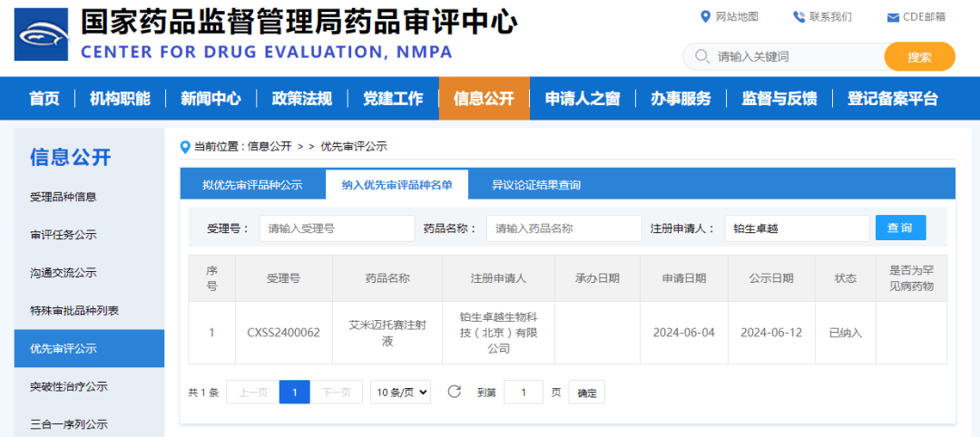Image resolution: width=980 pixels, height=437 pixels.
Task: Click the 联系我们 phone icon
Action: pos(799,17)
